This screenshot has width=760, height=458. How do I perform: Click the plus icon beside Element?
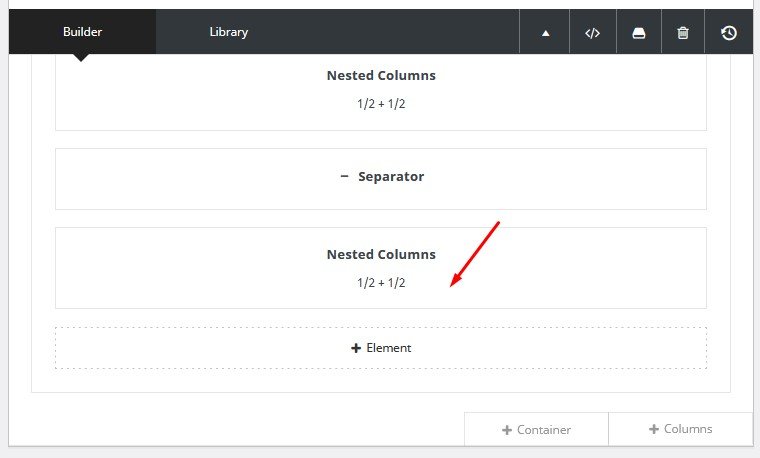356,348
